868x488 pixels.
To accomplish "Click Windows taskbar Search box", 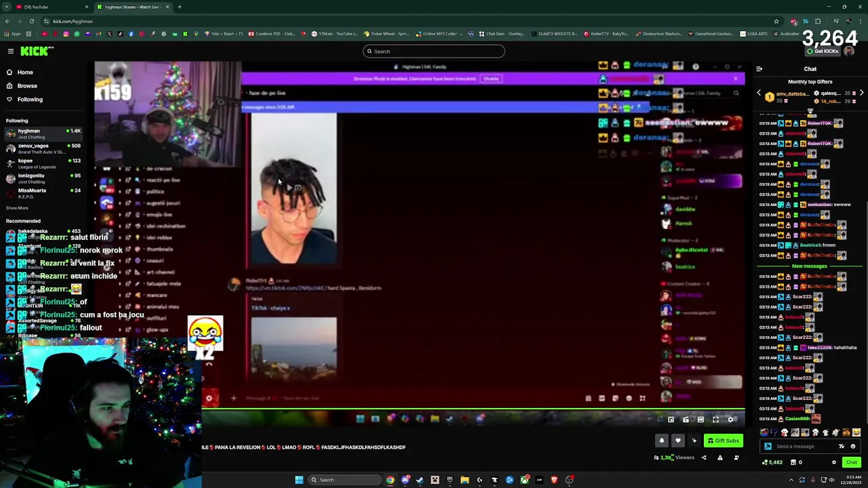I will [x=344, y=480].
